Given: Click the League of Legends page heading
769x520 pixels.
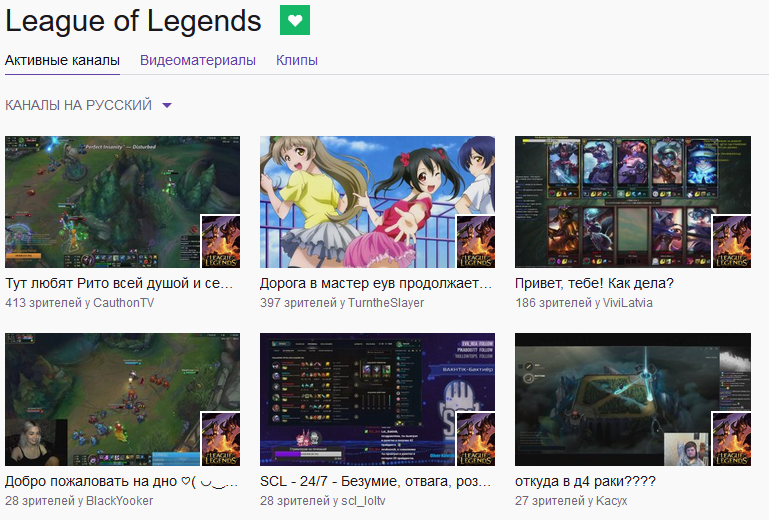Looking at the screenshot, I should tap(133, 21).
